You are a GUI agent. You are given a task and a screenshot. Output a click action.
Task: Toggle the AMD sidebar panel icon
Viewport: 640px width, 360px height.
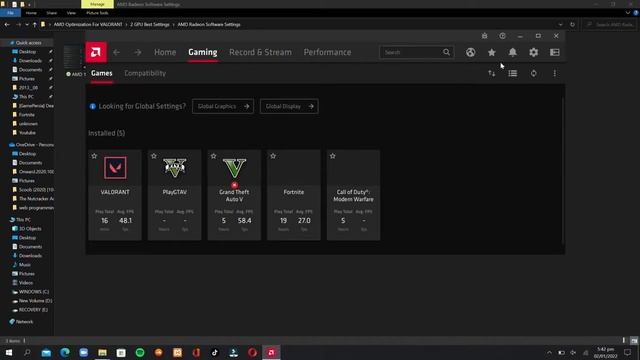pyautogui.click(x=555, y=52)
